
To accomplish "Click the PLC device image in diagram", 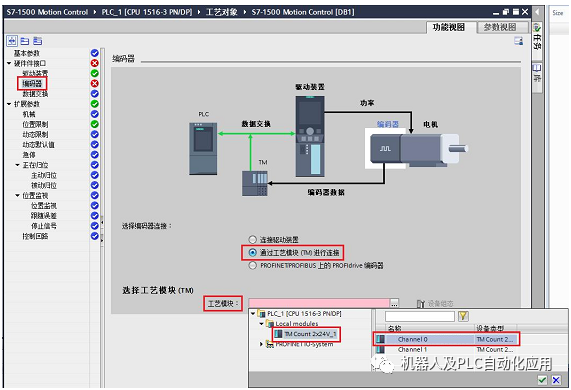I will pos(203,149).
